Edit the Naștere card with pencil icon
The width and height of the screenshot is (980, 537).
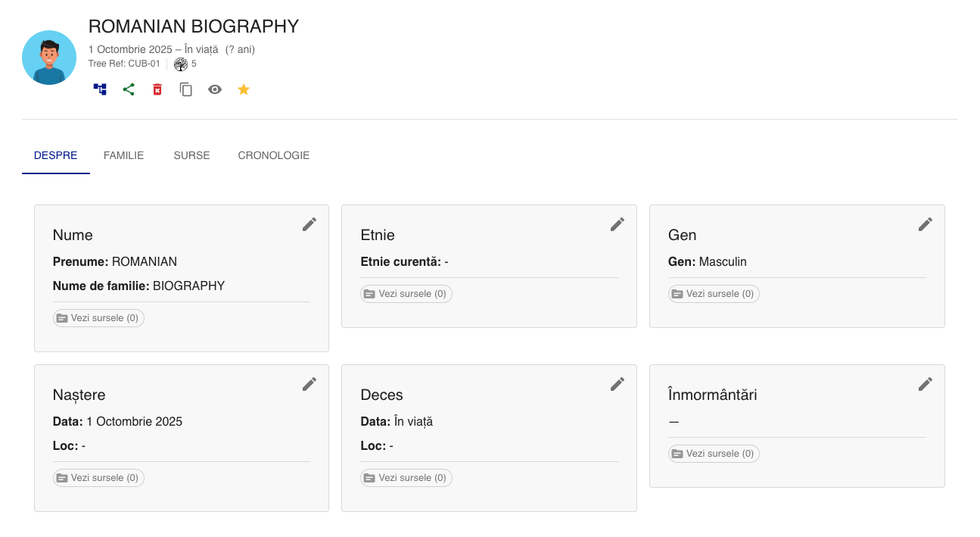[x=310, y=384]
